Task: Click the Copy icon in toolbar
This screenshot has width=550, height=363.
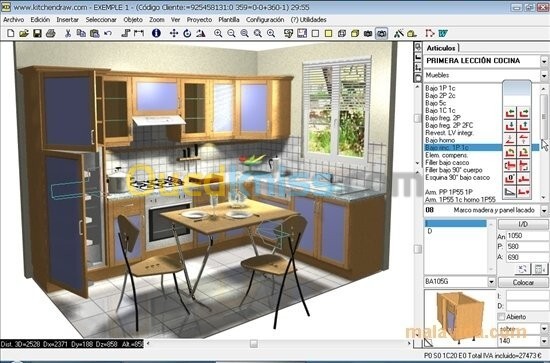Action: pyautogui.click(x=81, y=33)
